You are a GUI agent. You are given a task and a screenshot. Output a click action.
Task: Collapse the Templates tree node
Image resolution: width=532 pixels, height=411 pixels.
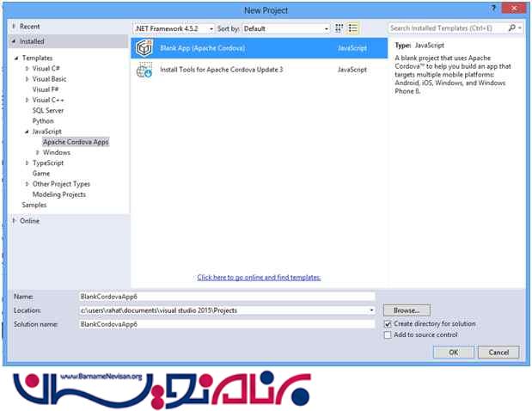click(16, 58)
